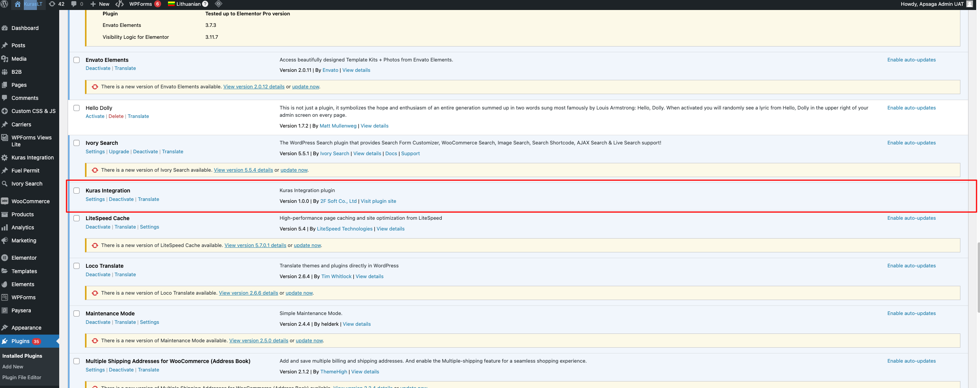980x388 pixels.
Task: Click the Comments icon in sidebar
Action: click(x=5, y=98)
